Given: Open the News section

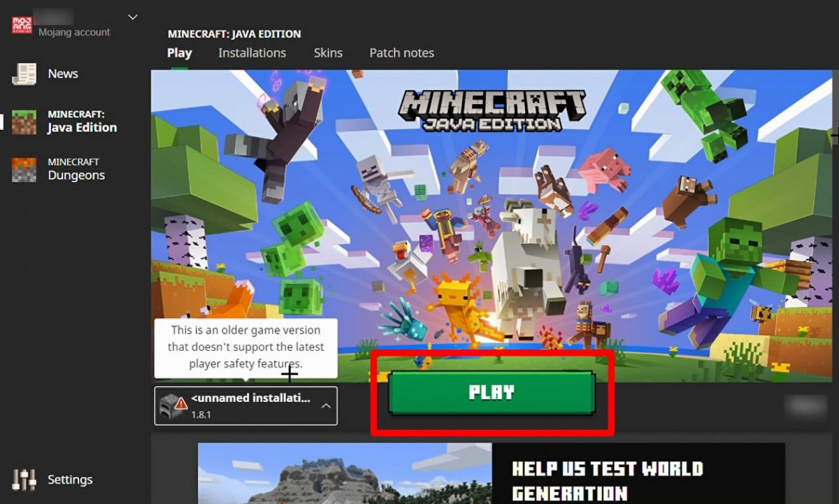Looking at the screenshot, I should [63, 73].
